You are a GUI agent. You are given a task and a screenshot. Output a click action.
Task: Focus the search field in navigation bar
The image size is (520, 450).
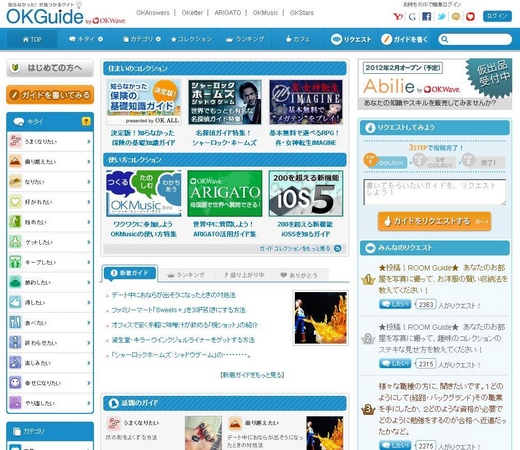[475, 39]
